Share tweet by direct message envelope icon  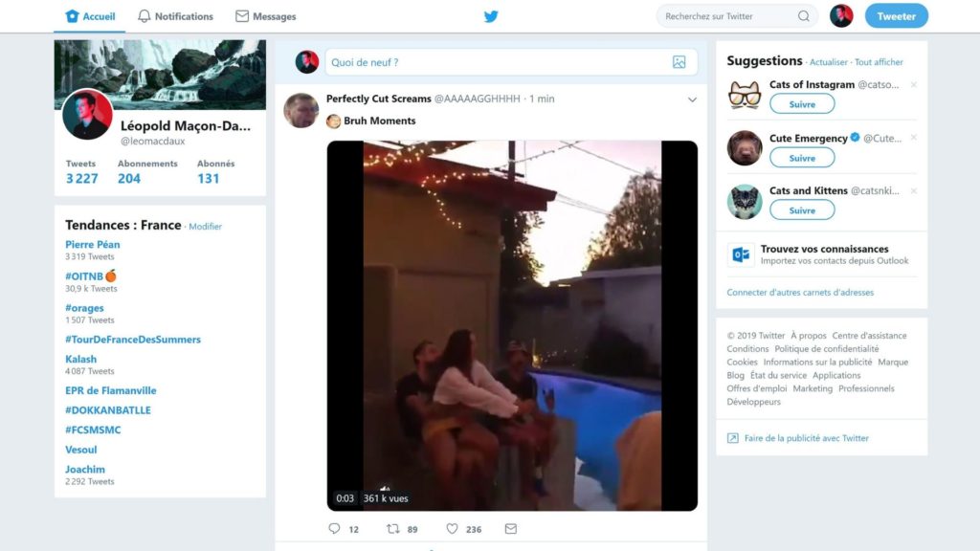pos(511,528)
